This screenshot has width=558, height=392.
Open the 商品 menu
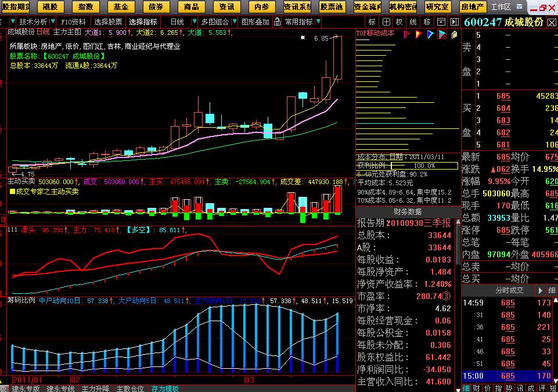191,7
